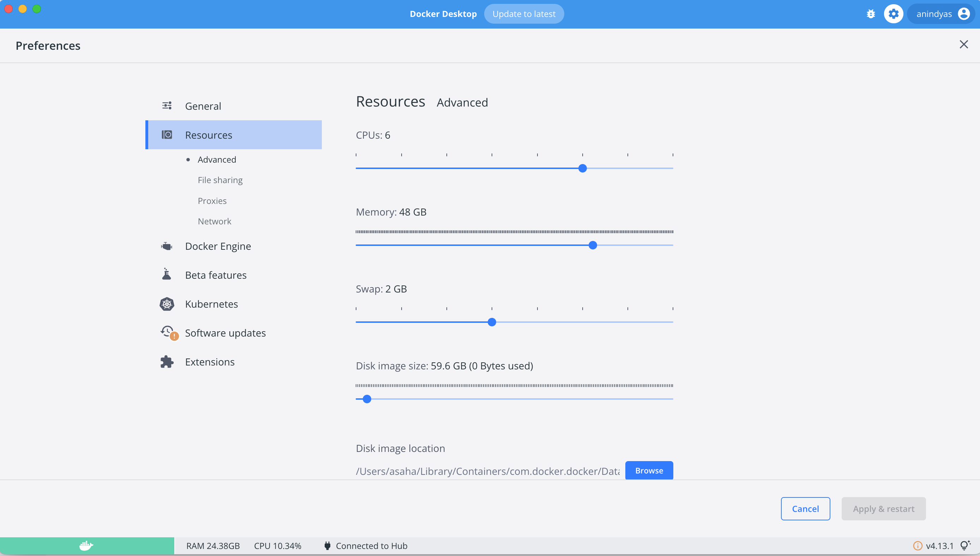
Task: Open the Network resources page
Action: tap(214, 222)
